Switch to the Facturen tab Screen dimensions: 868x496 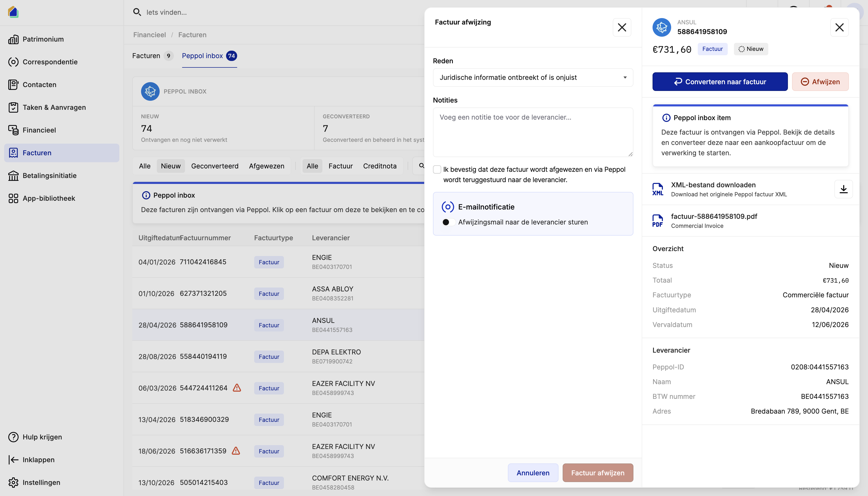153,56
